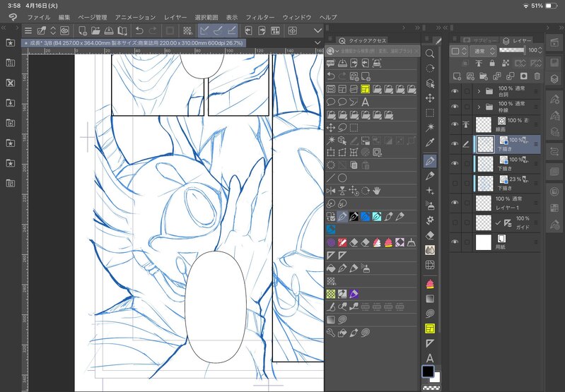Image resolution: width=565 pixels, height=392 pixels.
Task: Open the レイヤー menu
Action: pyautogui.click(x=175, y=16)
